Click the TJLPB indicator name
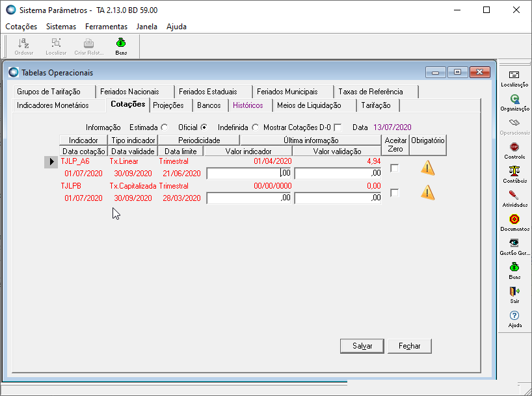532x396 pixels. [x=71, y=186]
